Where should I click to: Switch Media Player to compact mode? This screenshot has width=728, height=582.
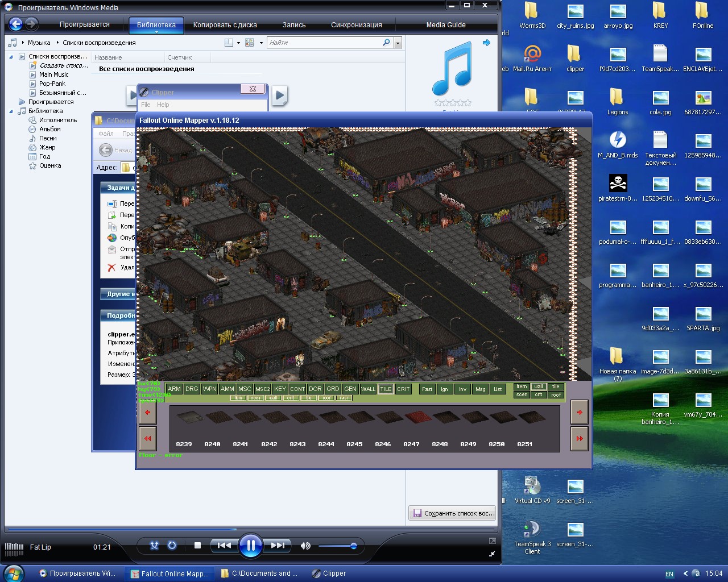492,554
